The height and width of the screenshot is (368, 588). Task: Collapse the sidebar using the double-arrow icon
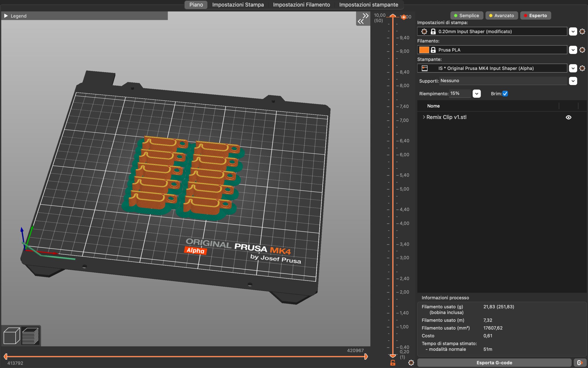363,18
